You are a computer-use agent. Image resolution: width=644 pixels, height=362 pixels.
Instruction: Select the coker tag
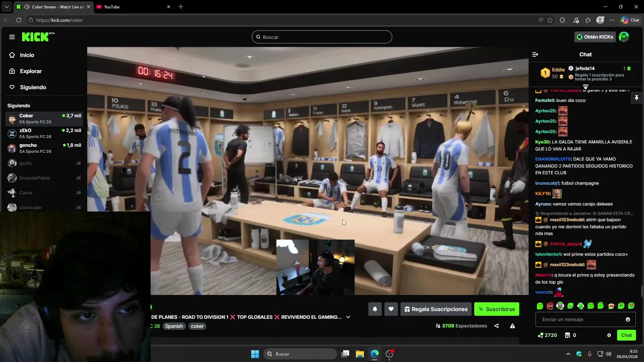197,326
